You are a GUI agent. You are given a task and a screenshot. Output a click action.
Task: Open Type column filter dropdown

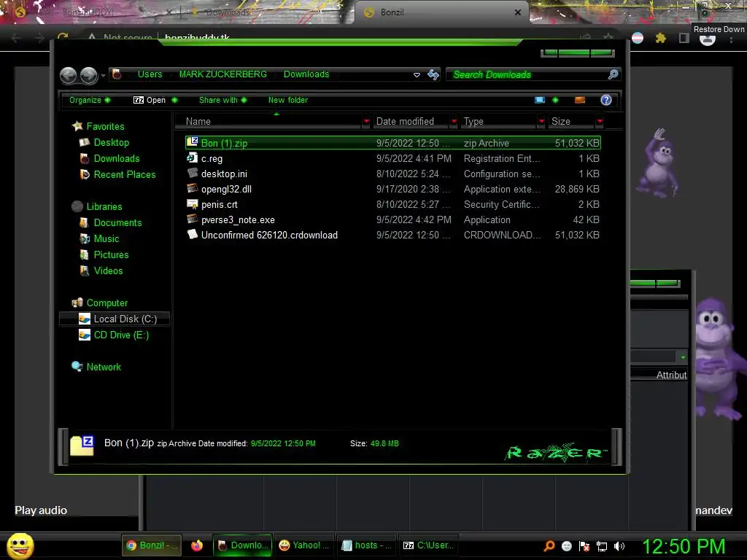click(541, 122)
